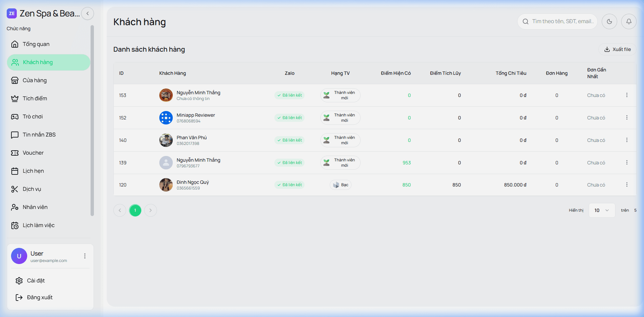The height and width of the screenshot is (317, 644).
Task: Toggle dark mode with the moon icon
Action: 609,21
